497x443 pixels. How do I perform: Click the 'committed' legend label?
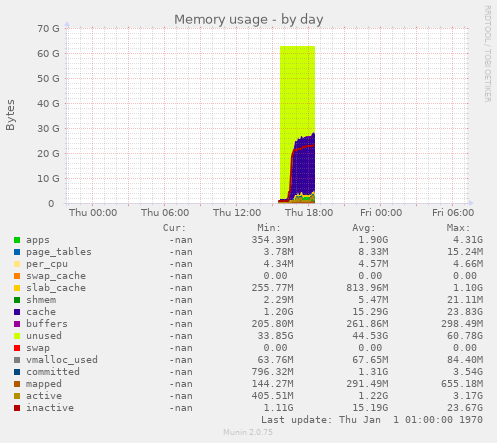(x=53, y=372)
